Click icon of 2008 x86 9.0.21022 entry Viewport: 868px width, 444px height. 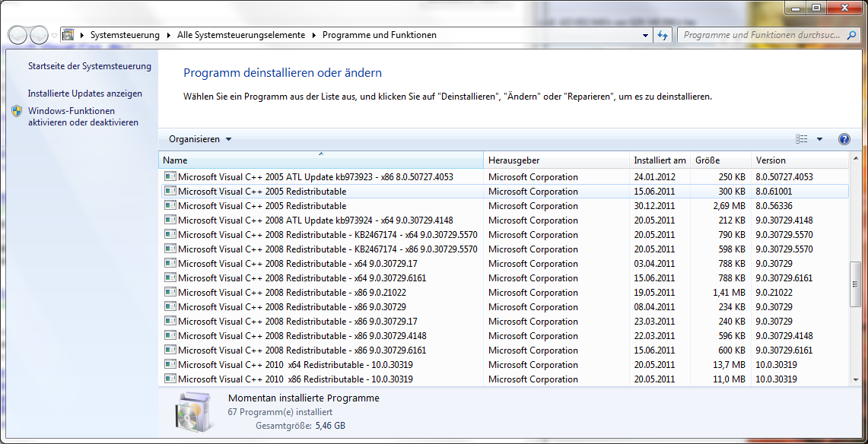point(170,292)
